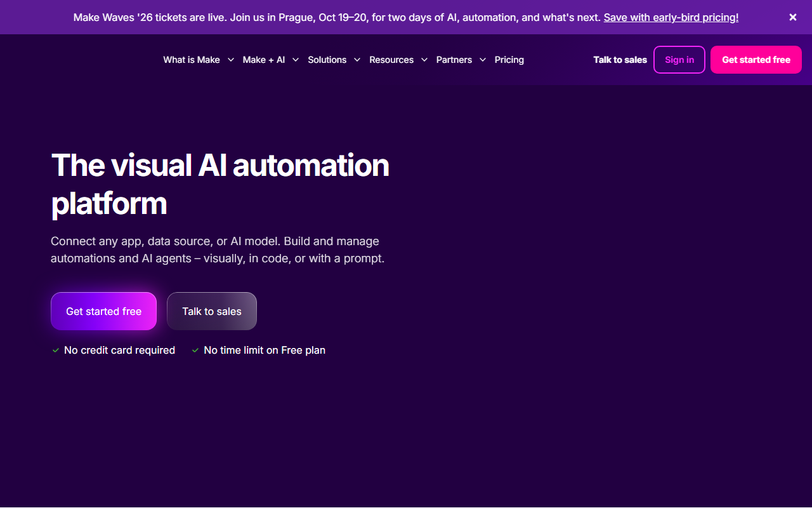This screenshot has width=812, height=508.
Task: Go to the Pricing page
Action: click(509, 60)
